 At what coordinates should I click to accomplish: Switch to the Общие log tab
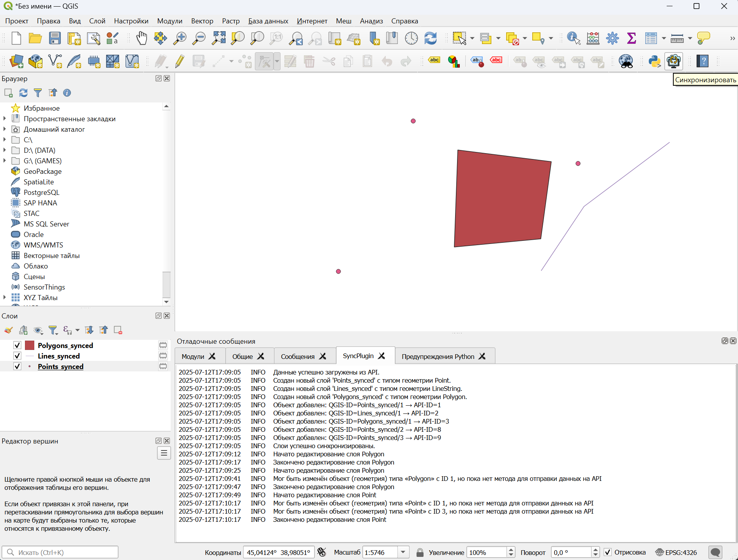(242, 357)
